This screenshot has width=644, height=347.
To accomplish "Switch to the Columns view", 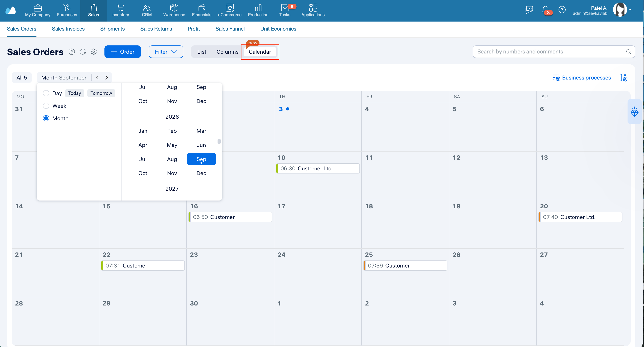I will click(x=227, y=52).
